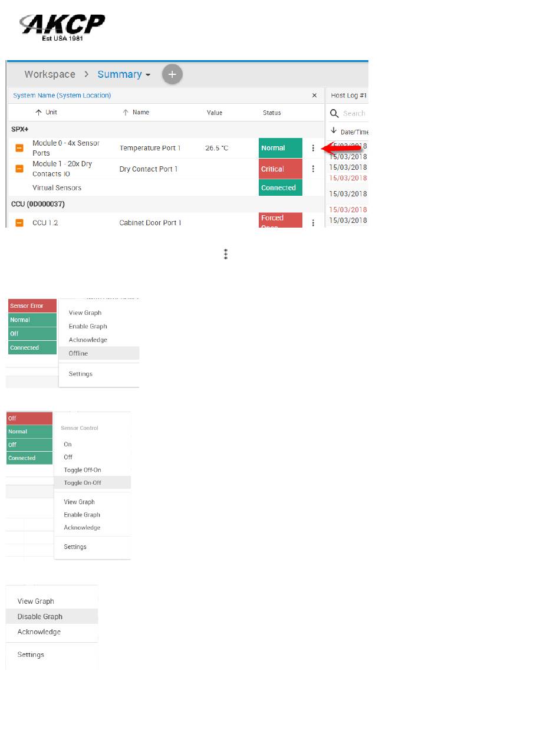Open the three-dot menu for Cabinet Door Port 1

pyautogui.click(x=313, y=223)
